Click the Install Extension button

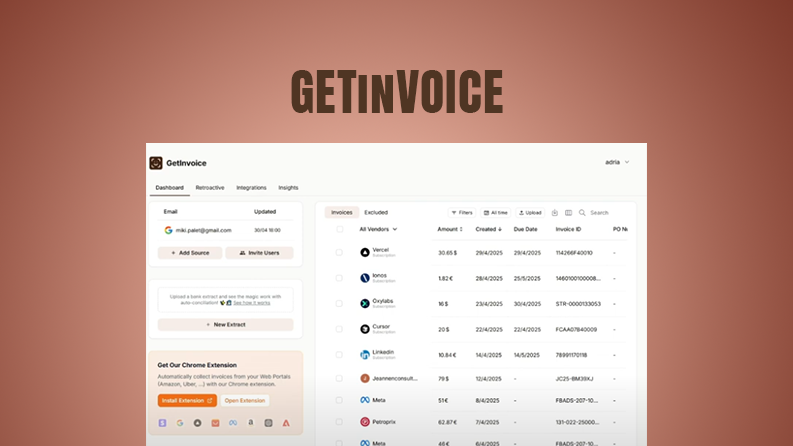[187, 400]
